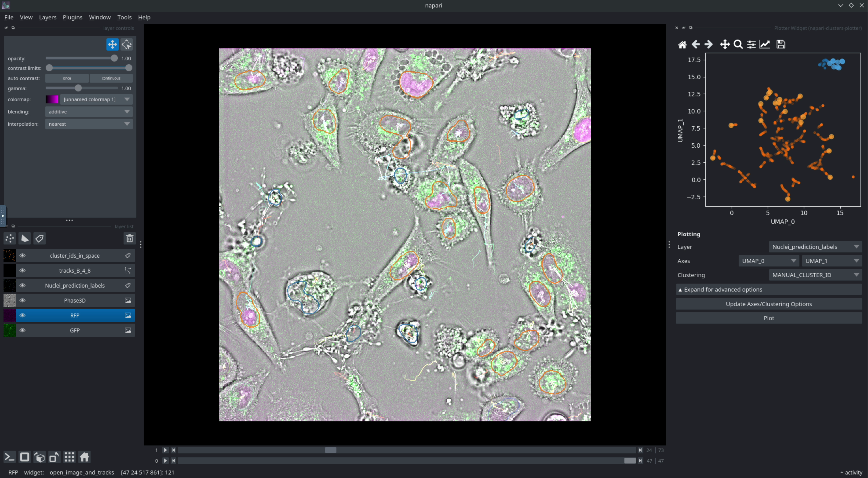Toggle visibility of GFP layer
The width and height of the screenshot is (868, 478).
coord(23,330)
